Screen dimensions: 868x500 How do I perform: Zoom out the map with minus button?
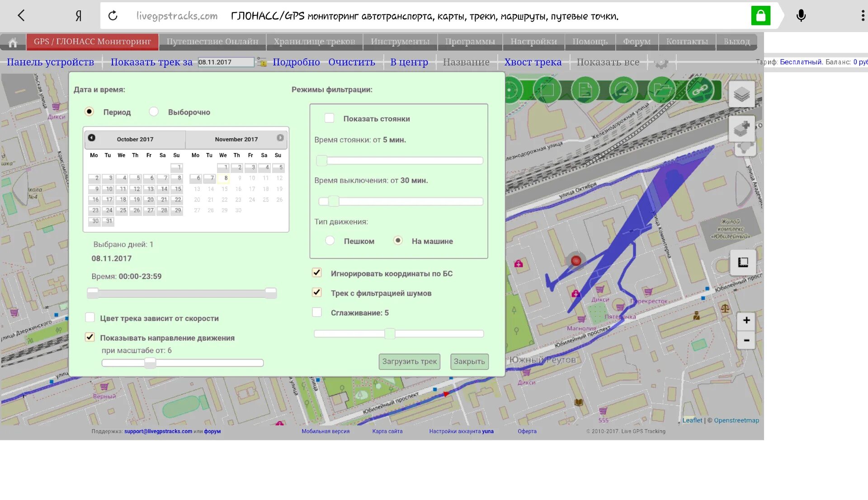point(746,340)
